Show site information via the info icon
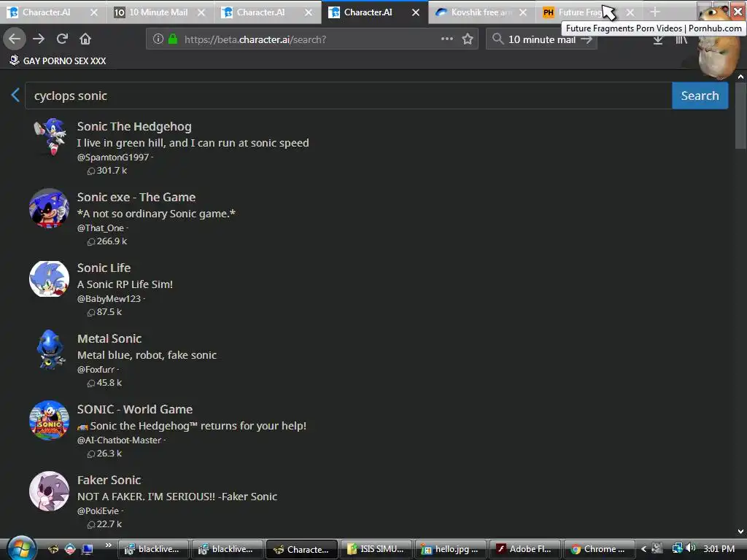 [158, 39]
